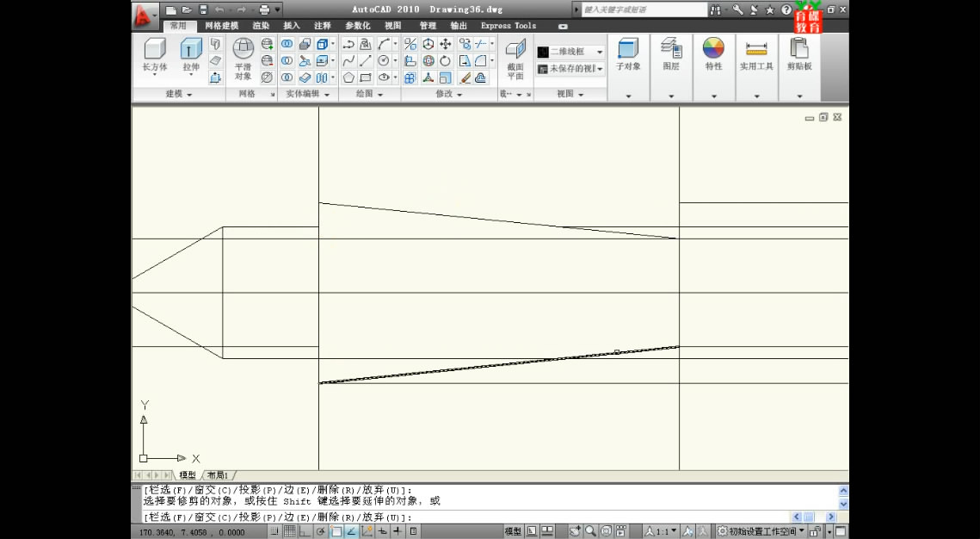The width and height of the screenshot is (980, 539).
Task: Toggle Grid display in the status bar
Action: click(290, 531)
